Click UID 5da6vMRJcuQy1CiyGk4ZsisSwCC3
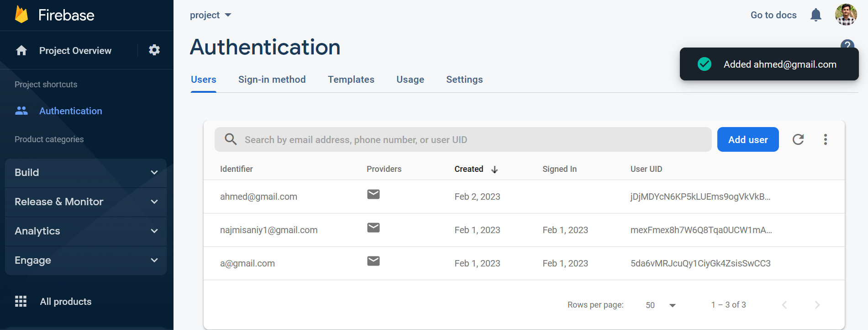 pyautogui.click(x=700, y=263)
